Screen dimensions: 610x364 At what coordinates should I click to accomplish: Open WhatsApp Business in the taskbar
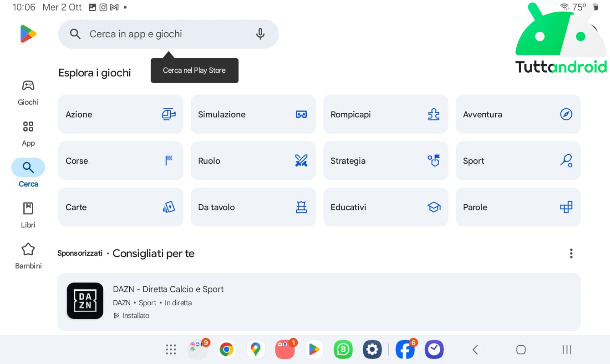click(343, 349)
